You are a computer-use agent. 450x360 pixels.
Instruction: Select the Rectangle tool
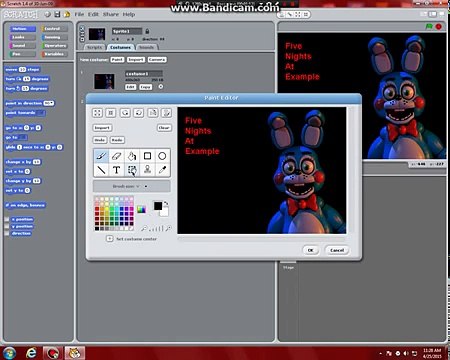[x=147, y=156]
